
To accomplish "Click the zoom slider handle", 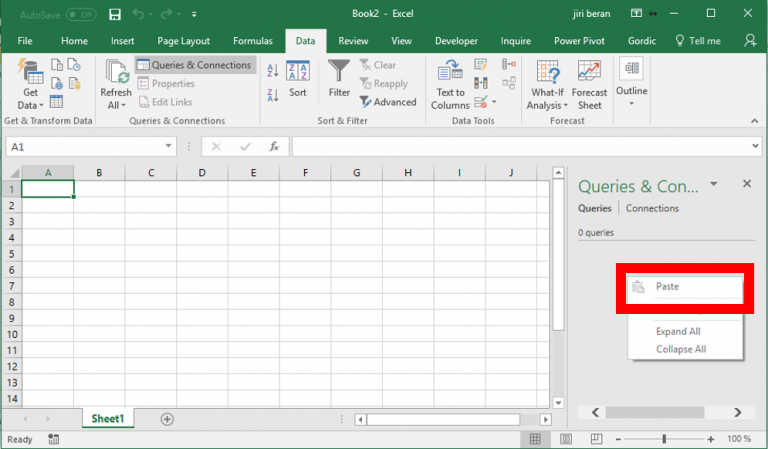I will (x=664, y=439).
